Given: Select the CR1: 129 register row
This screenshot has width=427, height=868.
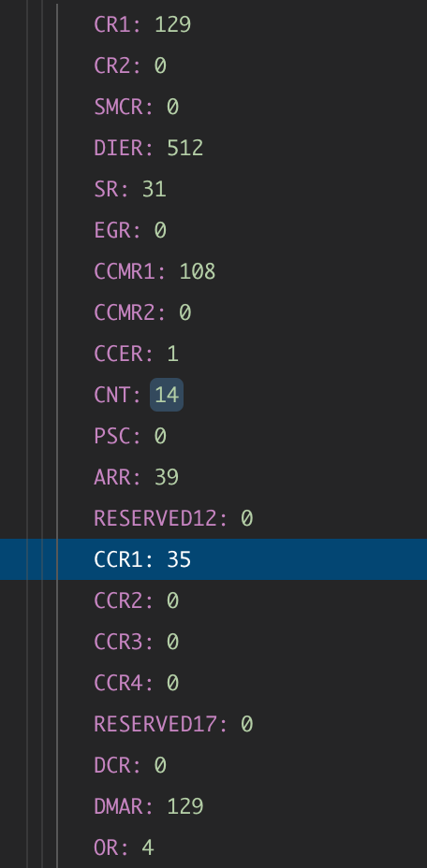Looking at the screenshot, I should coord(213,24).
